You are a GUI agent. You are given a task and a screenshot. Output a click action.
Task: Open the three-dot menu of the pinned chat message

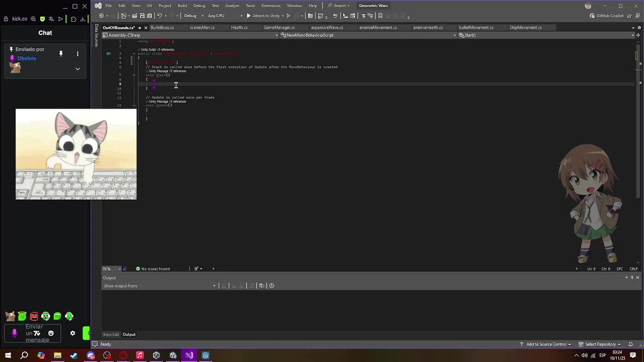pos(77,53)
